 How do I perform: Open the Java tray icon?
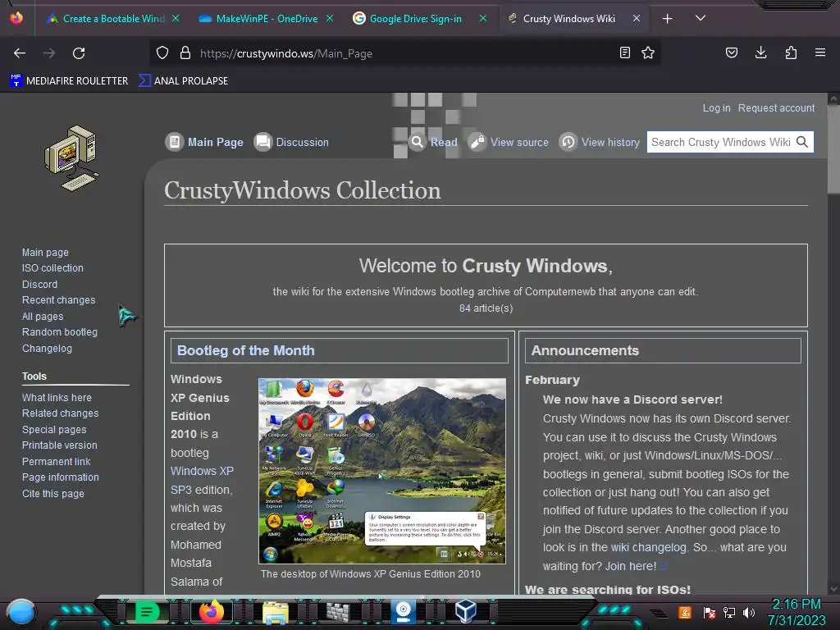[x=685, y=612]
